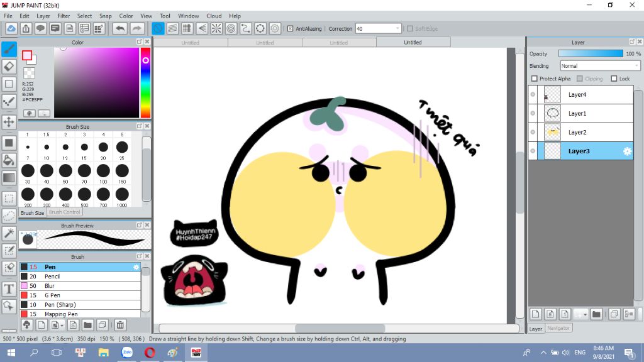Viewport: 644px width, 362px height.
Task: Open add-brush dropdown arrow
Action: [62, 326]
